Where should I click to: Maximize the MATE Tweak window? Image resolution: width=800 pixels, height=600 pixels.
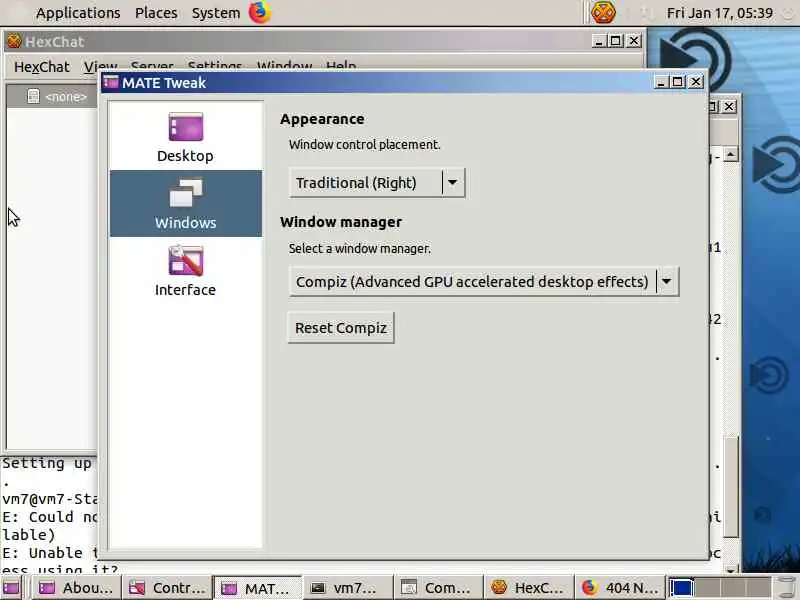click(x=678, y=82)
